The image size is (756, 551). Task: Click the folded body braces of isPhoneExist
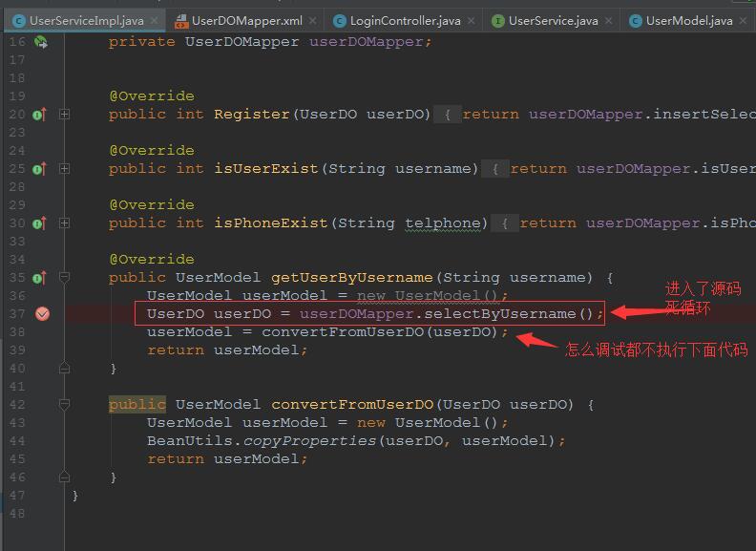click(504, 223)
